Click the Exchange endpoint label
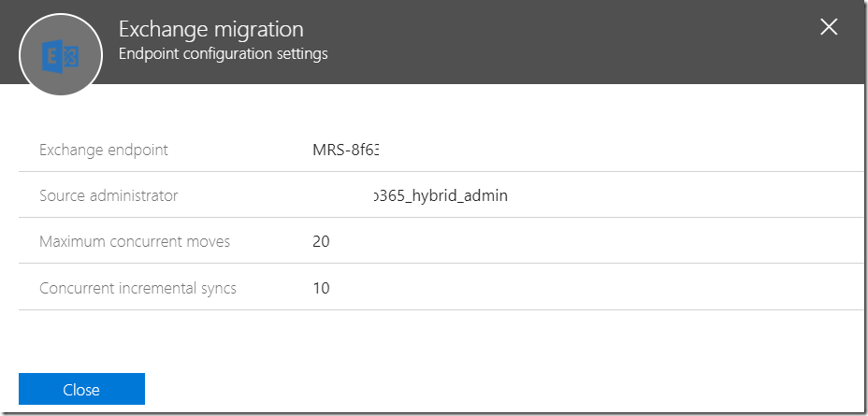 coord(104,150)
